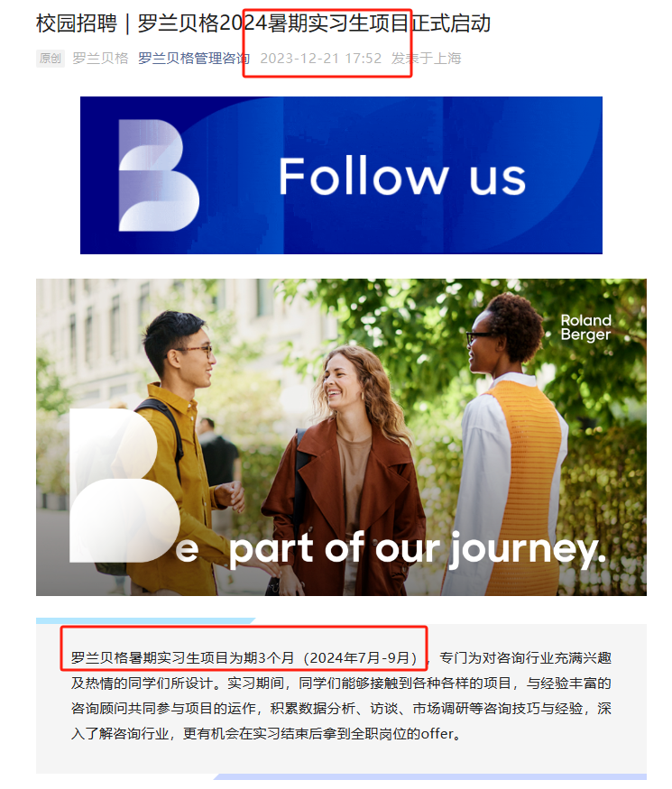Click the 2024年7月-9月 date range text
Screen dimensions: 672x789
coord(363,658)
